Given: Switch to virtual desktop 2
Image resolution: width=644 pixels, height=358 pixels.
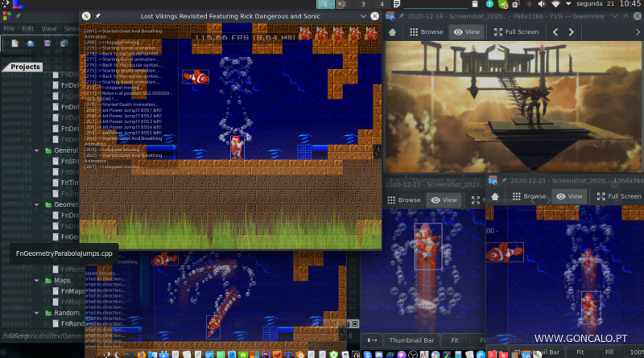Looking at the screenshot, I should pyautogui.click(x=345, y=4).
